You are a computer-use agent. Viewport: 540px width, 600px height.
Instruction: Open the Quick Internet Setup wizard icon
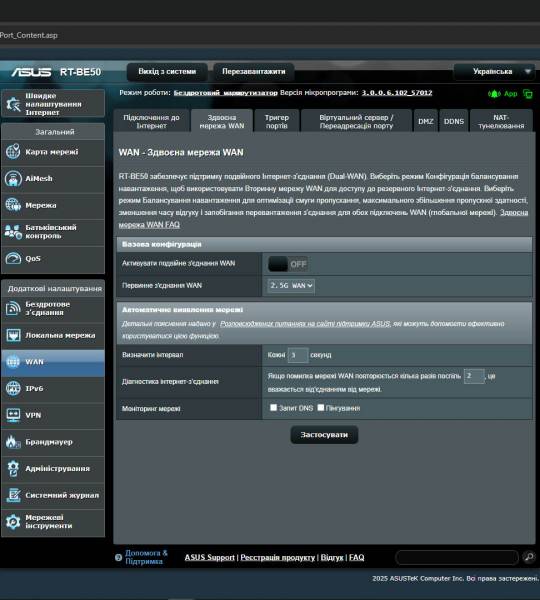[13, 104]
